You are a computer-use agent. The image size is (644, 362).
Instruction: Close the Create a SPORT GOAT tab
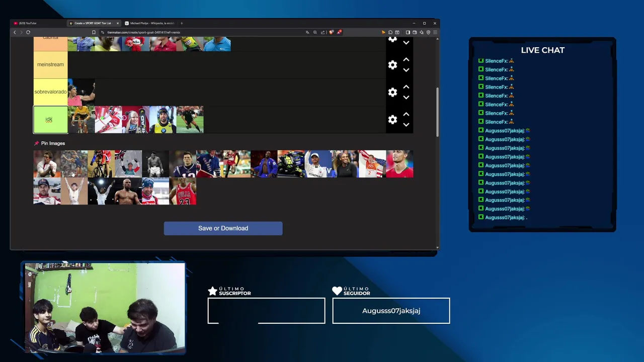(118, 23)
